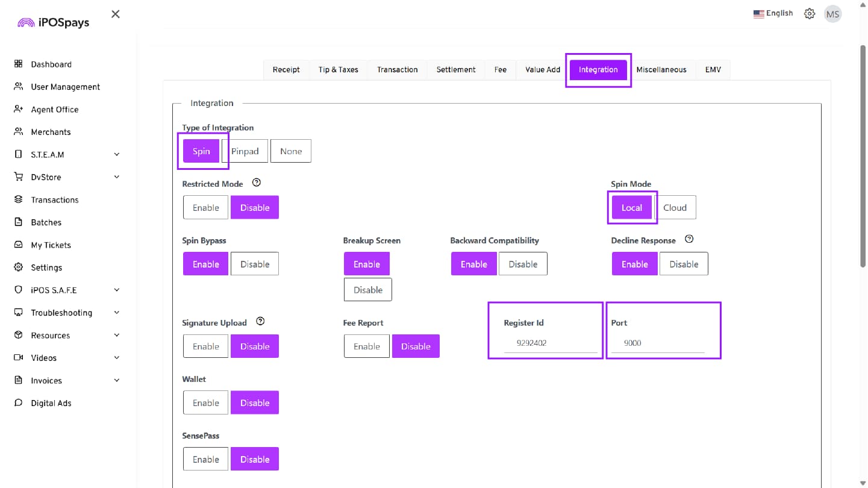Enable Restricted Mode

[x=205, y=207]
